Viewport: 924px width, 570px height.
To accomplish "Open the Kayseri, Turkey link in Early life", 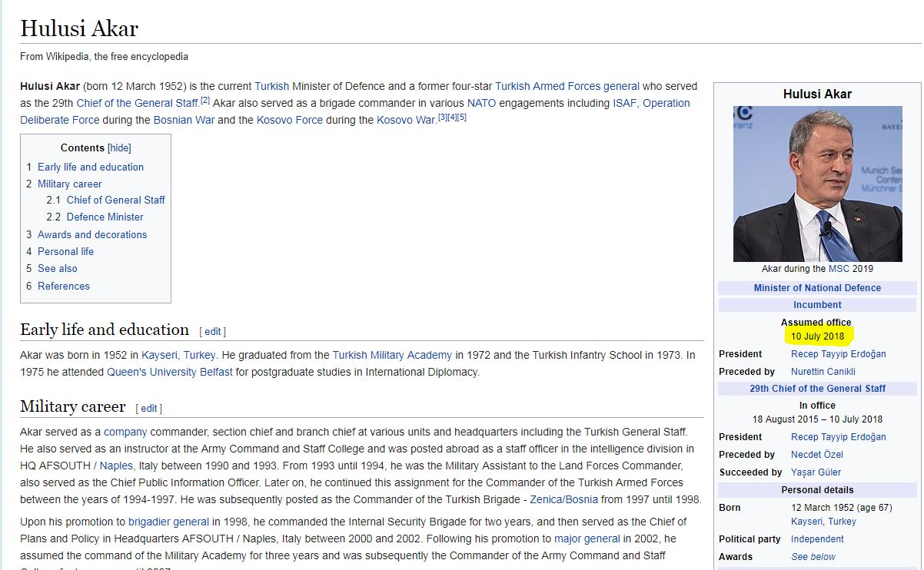I will (x=178, y=355).
